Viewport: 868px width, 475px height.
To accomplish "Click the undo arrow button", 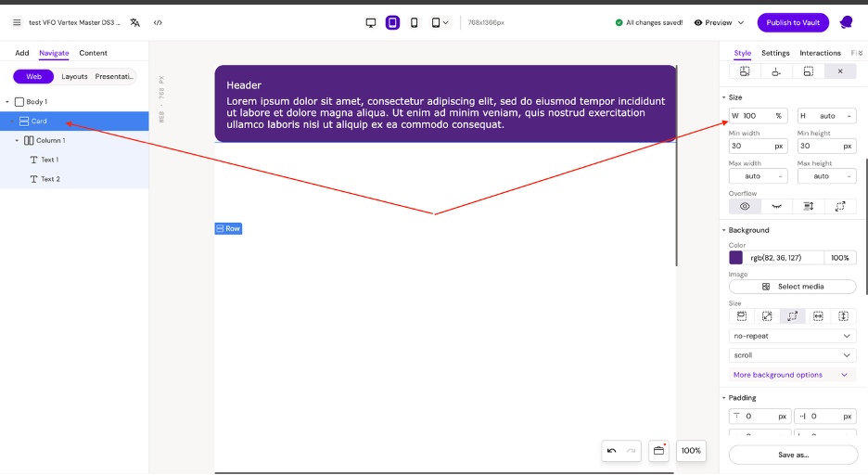I will pos(611,451).
